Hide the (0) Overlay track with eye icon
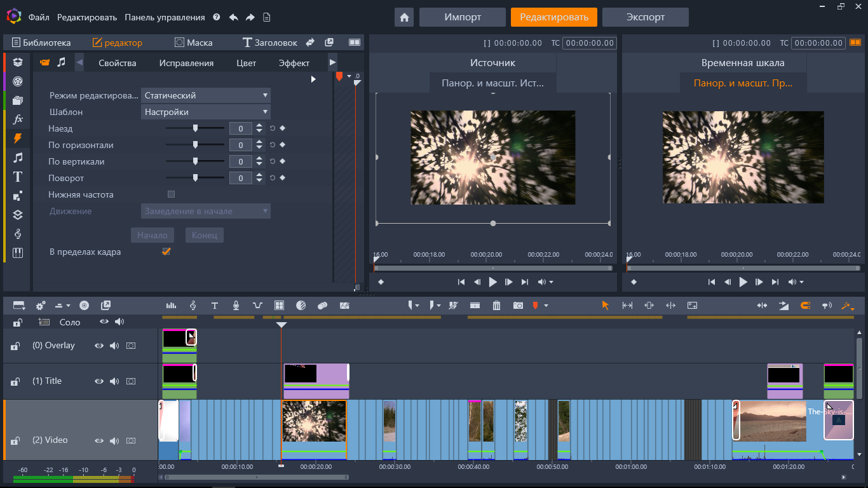The height and width of the screenshot is (488, 868). pyautogui.click(x=99, y=346)
